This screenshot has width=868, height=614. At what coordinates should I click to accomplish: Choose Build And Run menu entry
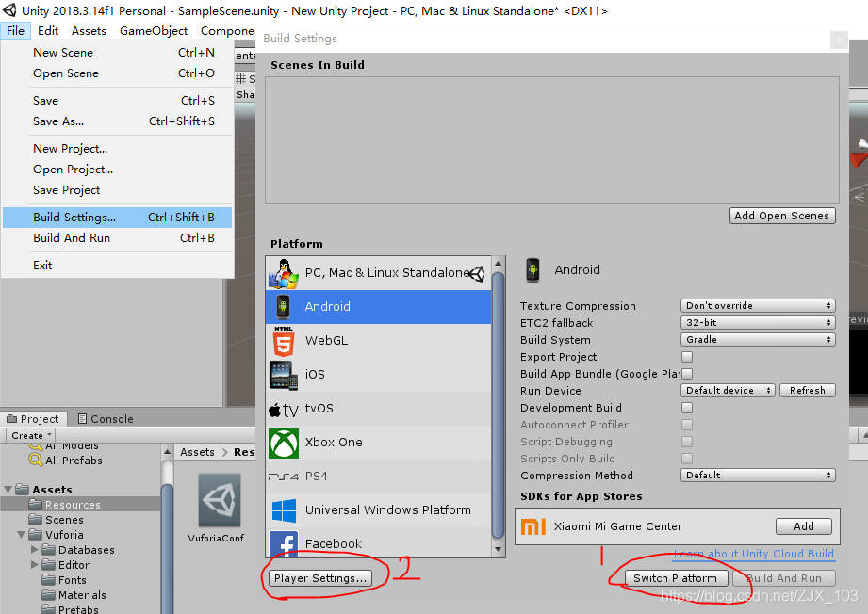[118, 238]
